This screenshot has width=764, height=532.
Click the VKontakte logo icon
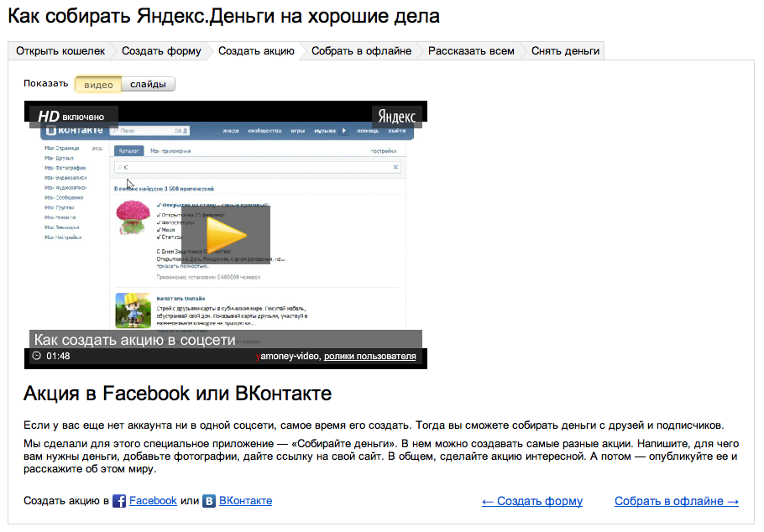[209, 501]
